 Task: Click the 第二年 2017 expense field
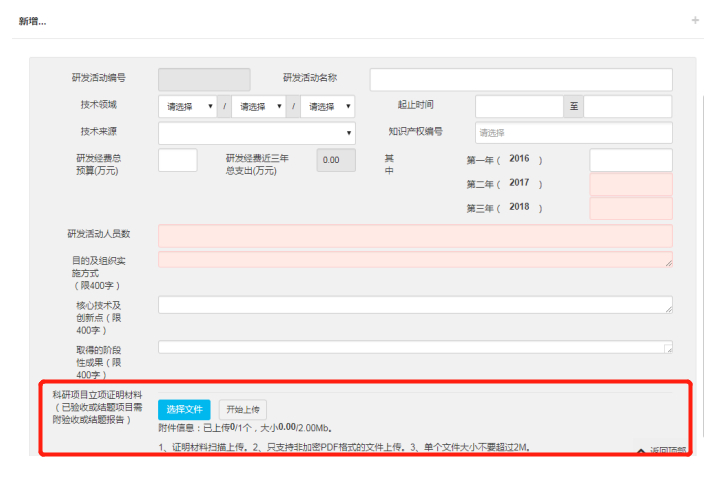coord(630,184)
